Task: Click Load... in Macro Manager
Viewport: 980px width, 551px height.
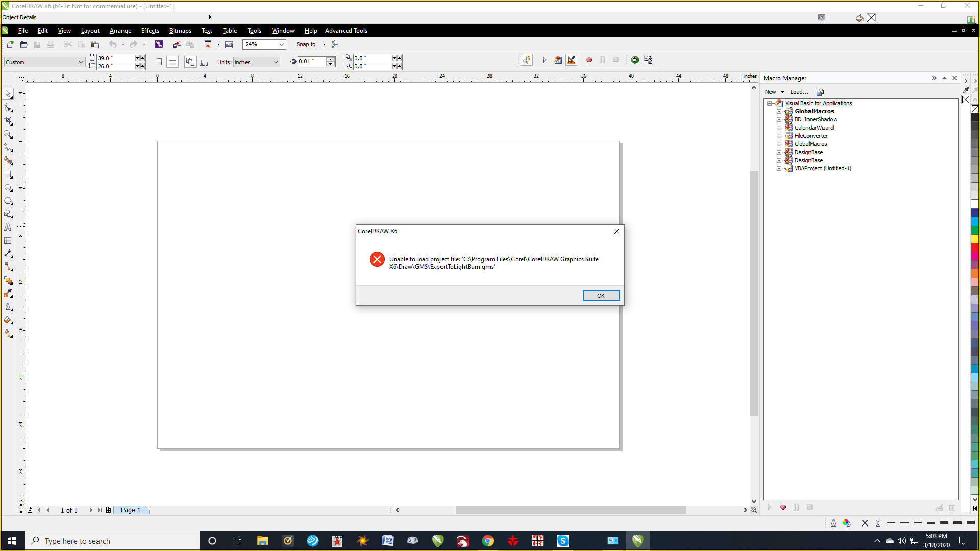Action: click(799, 92)
